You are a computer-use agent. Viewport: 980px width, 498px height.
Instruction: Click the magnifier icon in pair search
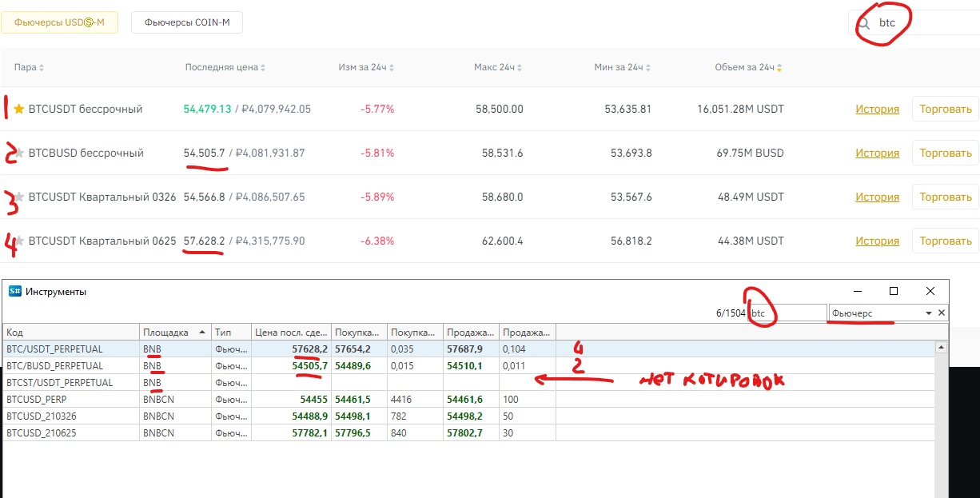[x=864, y=23]
